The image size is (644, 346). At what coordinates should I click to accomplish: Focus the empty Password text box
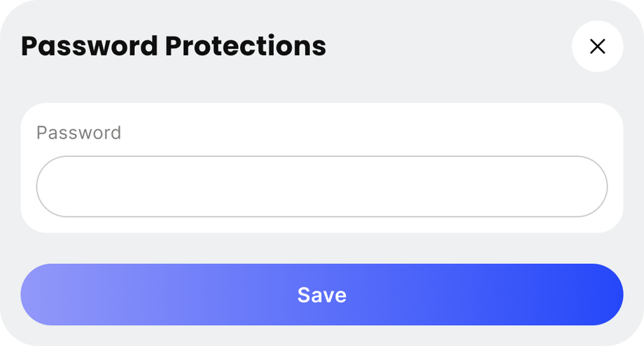321,186
